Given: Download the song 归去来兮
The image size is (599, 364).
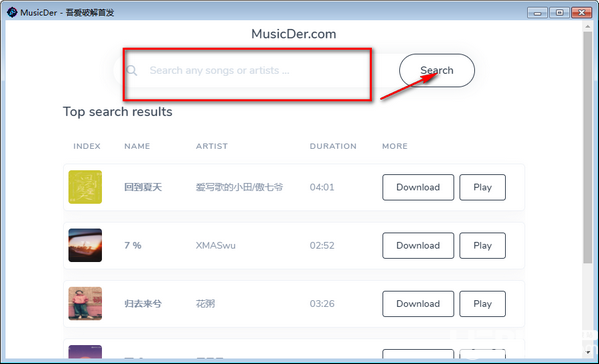Looking at the screenshot, I should 418,304.
